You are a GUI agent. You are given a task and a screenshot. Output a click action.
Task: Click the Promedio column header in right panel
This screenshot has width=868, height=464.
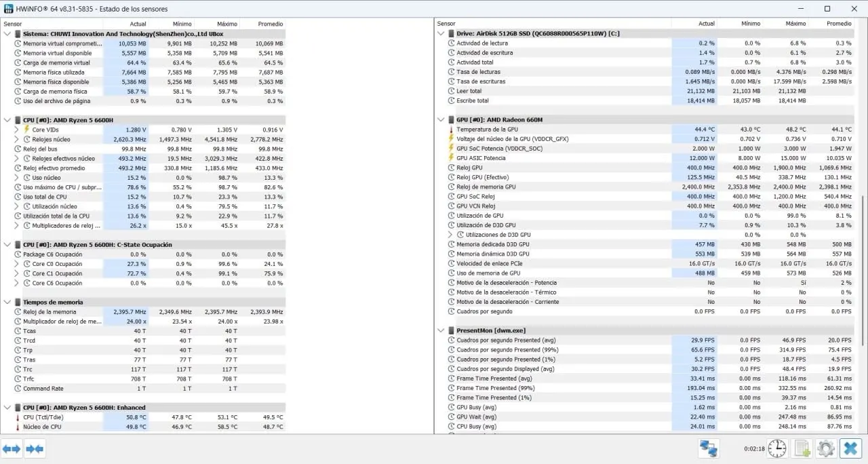pyautogui.click(x=839, y=24)
